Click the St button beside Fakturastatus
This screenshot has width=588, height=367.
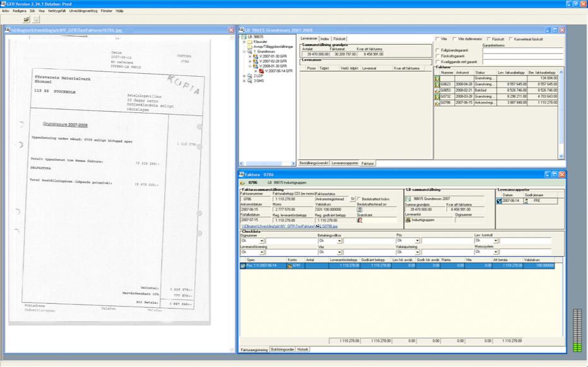coord(352,199)
